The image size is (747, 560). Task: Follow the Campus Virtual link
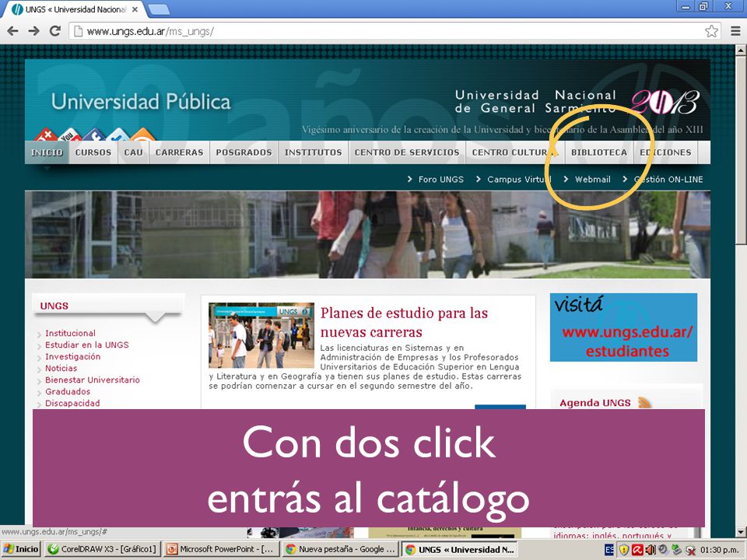(x=519, y=180)
